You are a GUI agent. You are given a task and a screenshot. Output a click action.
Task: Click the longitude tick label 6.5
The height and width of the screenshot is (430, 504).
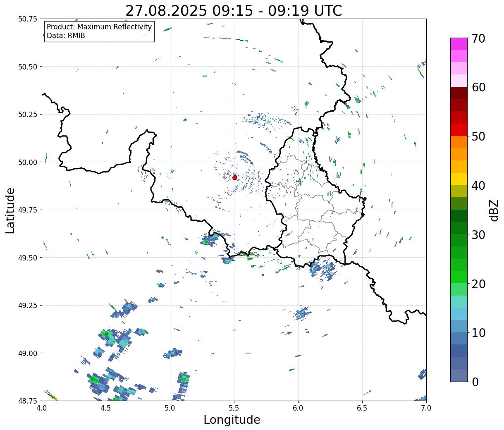coord(362,408)
